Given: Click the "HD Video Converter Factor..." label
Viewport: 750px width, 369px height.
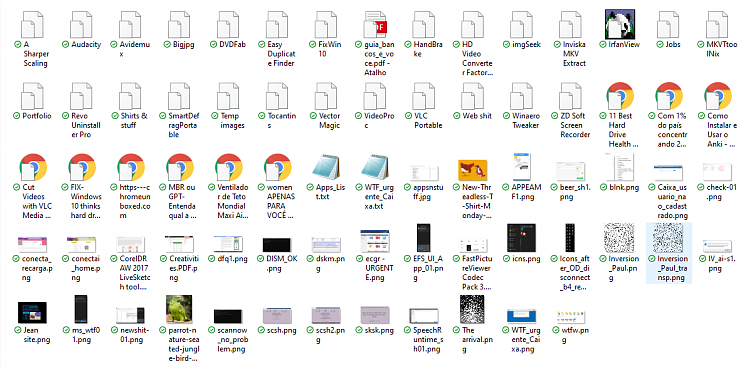Looking at the screenshot, I should [x=477, y=58].
